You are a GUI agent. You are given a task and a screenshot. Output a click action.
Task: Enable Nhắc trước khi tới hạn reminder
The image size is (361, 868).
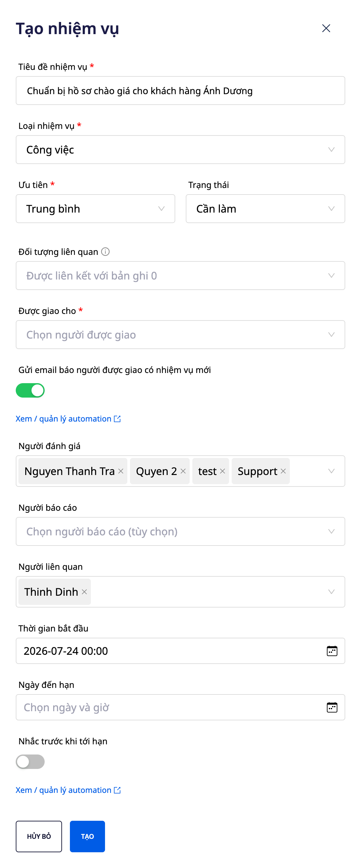(30, 761)
